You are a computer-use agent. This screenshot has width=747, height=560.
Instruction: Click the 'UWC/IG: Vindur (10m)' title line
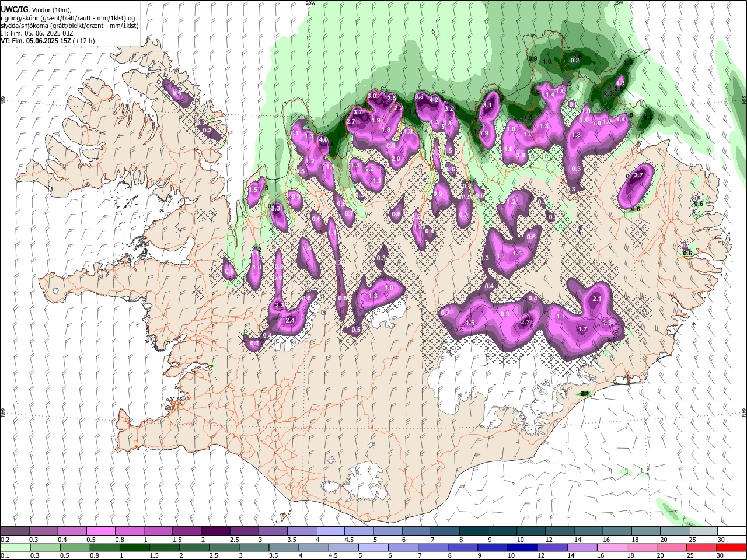click(35, 10)
